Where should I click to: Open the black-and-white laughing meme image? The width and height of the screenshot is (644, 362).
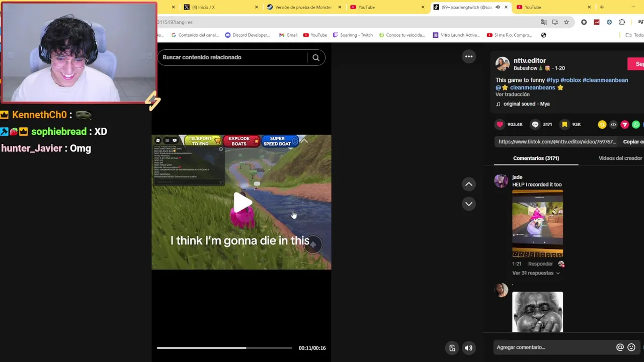pyautogui.click(x=537, y=312)
